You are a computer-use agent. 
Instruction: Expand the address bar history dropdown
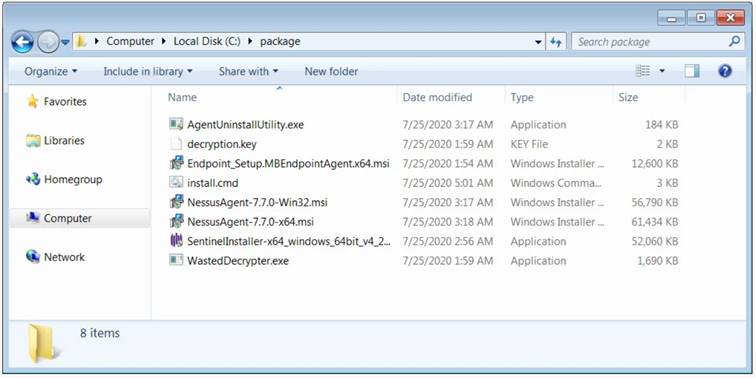tap(539, 42)
